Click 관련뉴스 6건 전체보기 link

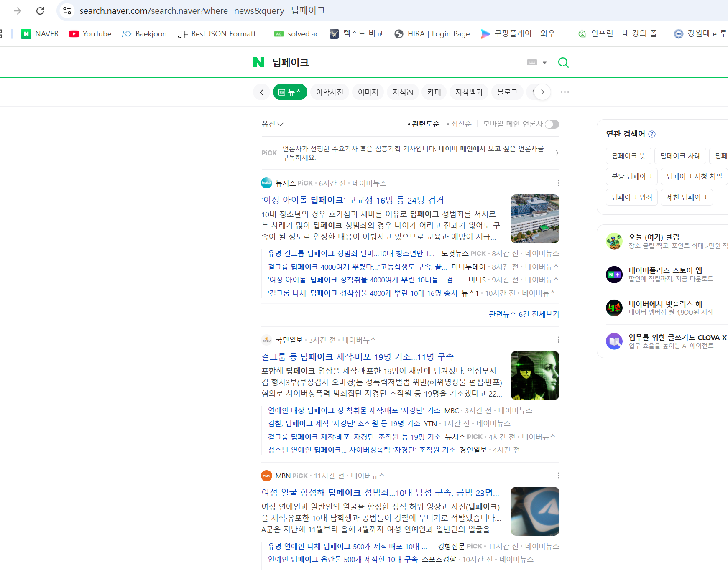click(x=524, y=314)
